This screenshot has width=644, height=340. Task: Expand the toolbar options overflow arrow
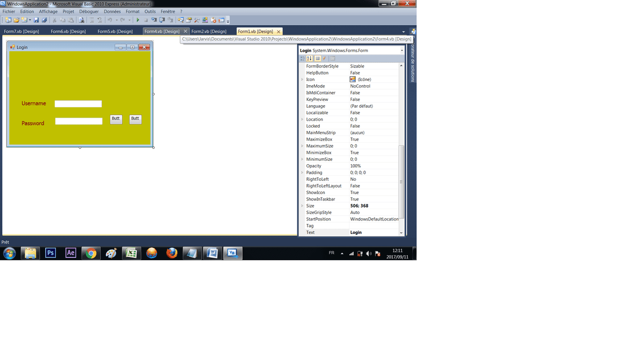click(x=228, y=21)
